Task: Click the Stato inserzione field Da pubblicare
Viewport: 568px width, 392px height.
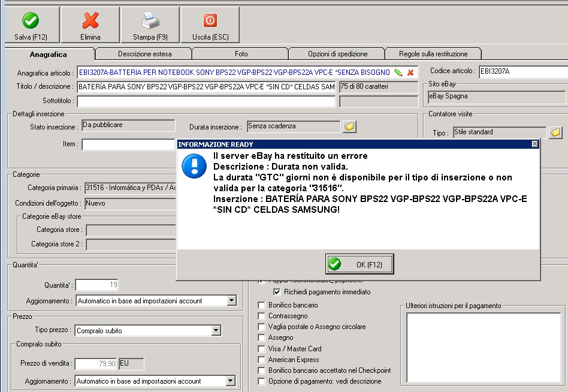Action: pos(128,125)
